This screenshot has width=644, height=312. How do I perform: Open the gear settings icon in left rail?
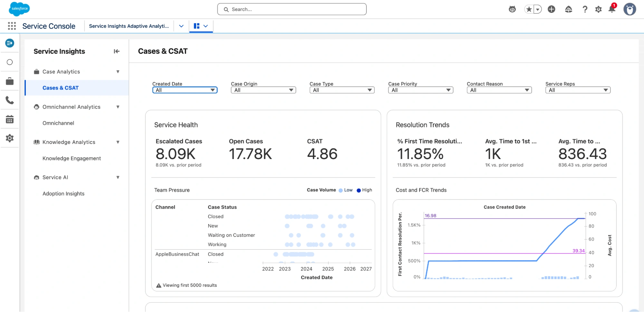coord(10,138)
